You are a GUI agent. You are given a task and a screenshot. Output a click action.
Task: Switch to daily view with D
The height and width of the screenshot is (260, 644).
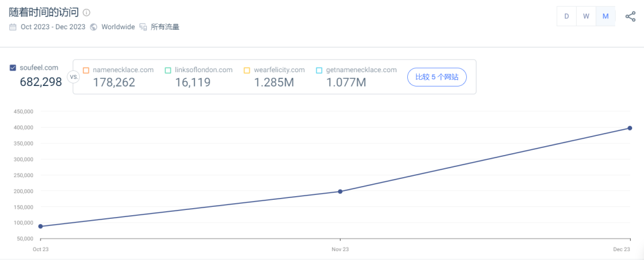566,16
